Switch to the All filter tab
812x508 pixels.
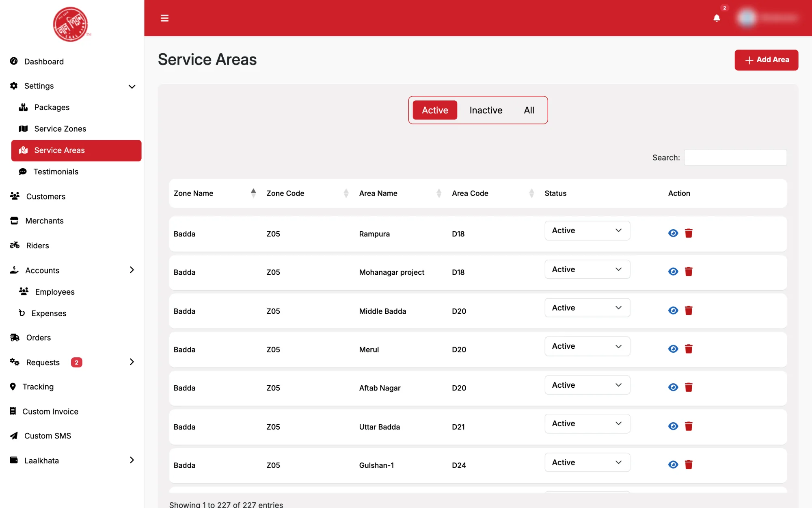click(529, 110)
